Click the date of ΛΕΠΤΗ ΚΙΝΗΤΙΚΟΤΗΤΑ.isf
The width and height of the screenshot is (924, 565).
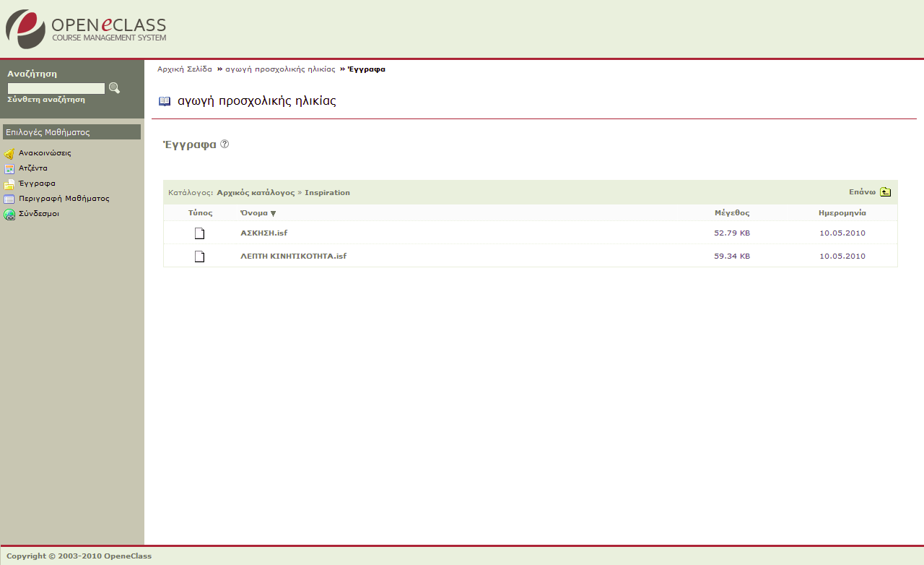point(842,256)
